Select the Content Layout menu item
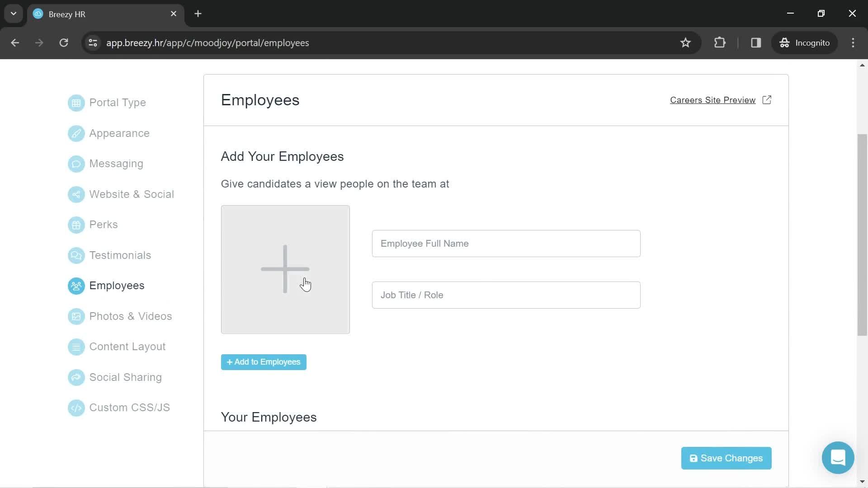Viewport: 868px width, 488px height. [127, 346]
